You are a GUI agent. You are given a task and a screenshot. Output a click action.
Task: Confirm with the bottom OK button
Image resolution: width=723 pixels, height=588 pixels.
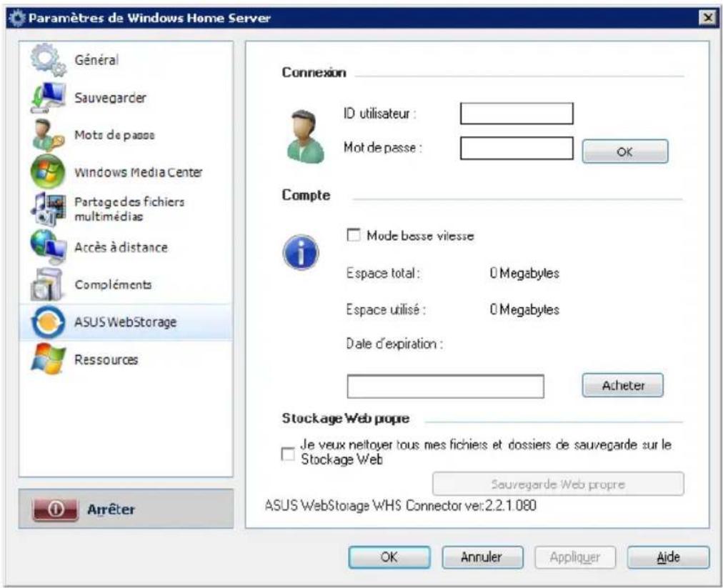click(x=389, y=557)
